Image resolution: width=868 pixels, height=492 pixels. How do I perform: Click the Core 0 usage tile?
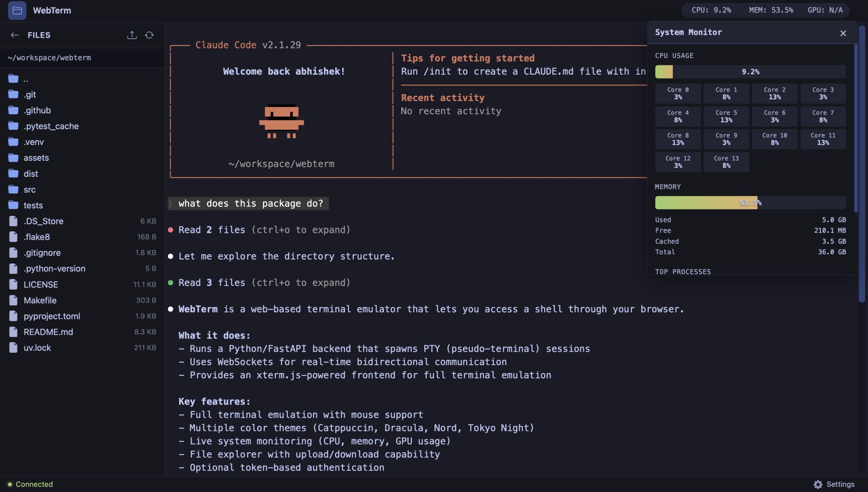[678, 93]
